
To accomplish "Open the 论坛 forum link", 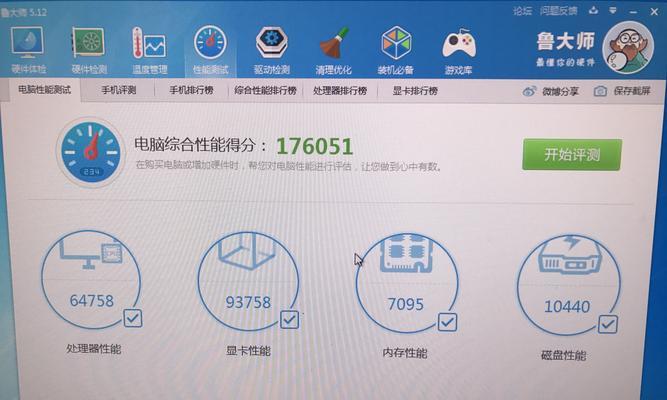I will click(x=522, y=11).
